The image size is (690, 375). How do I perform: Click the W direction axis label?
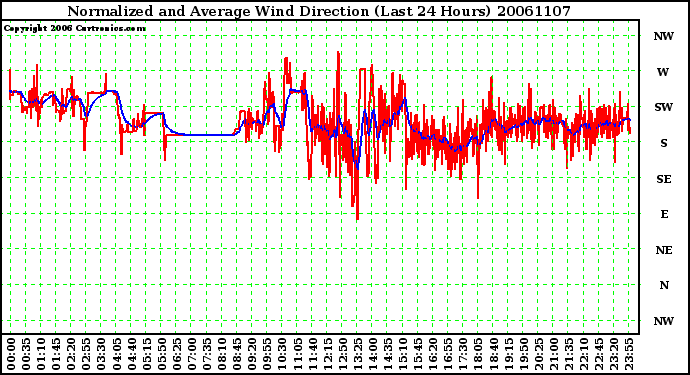point(663,72)
